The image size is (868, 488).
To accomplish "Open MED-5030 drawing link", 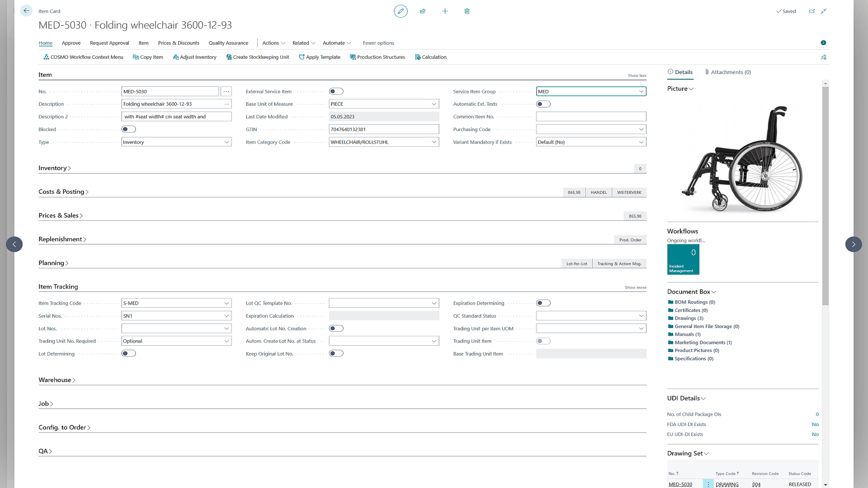I will click(x=680, y=484).
